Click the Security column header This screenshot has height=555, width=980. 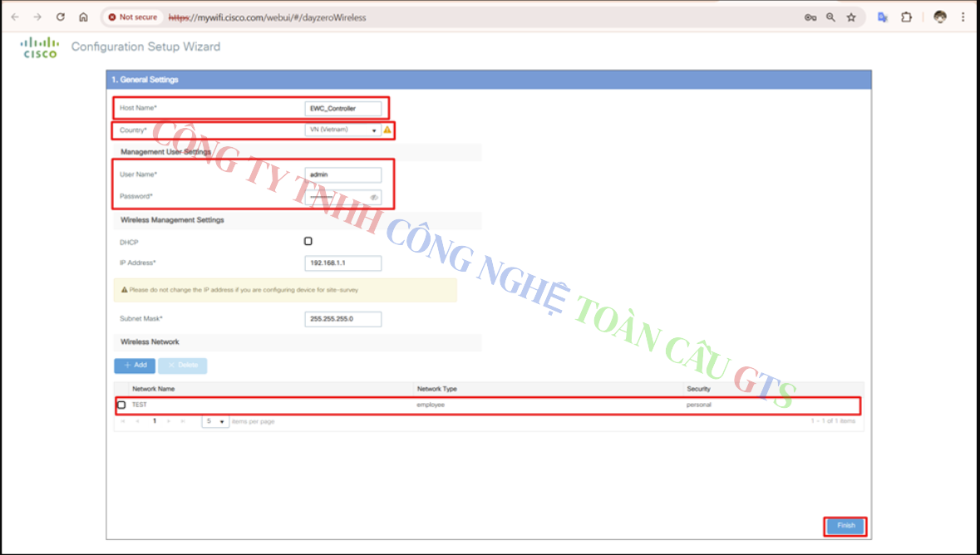click(x=699, y=389)
